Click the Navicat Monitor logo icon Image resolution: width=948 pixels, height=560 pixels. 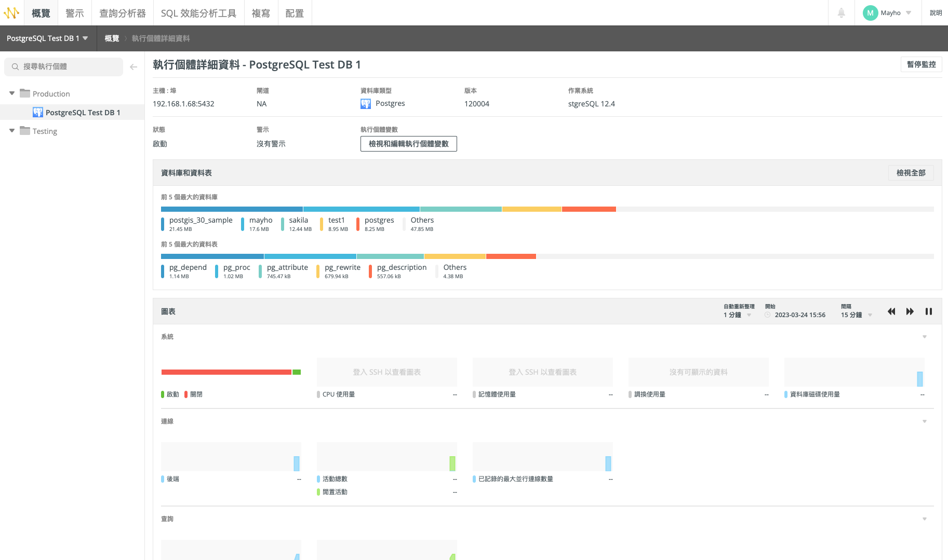pyautogui.click(x=11, y=12)
